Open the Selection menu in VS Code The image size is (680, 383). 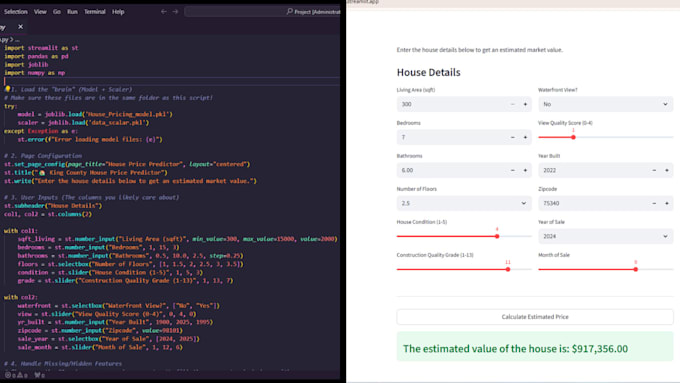15,12
